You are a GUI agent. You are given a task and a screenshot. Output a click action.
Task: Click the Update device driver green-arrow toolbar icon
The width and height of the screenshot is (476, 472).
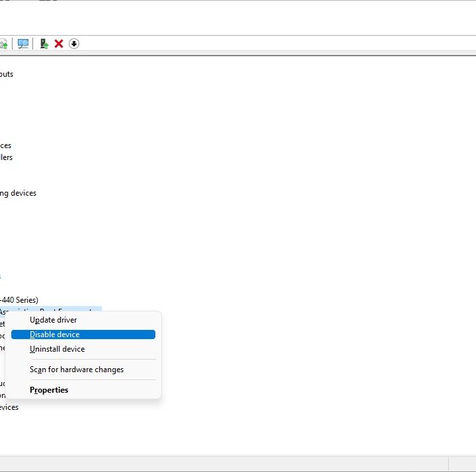pyautogui.click(x=44, y=44)
